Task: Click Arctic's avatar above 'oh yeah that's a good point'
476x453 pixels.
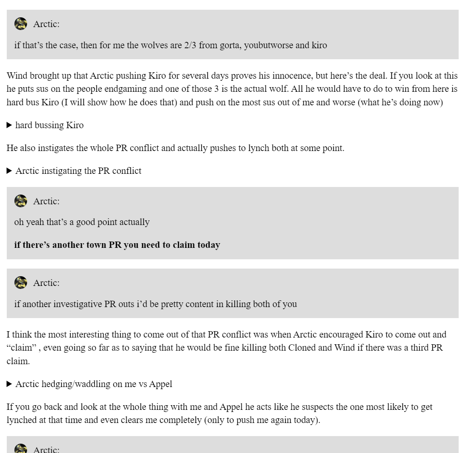Action: [21, 201]
